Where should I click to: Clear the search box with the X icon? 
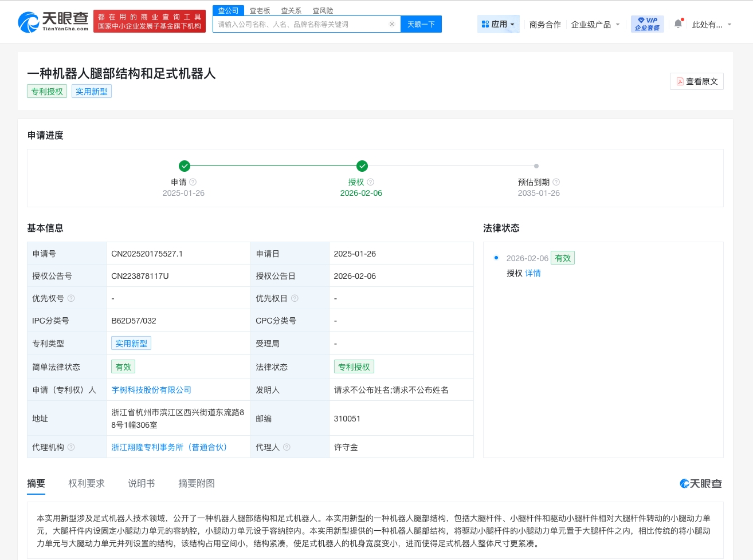pyautogui.click(x=392, y=24)
